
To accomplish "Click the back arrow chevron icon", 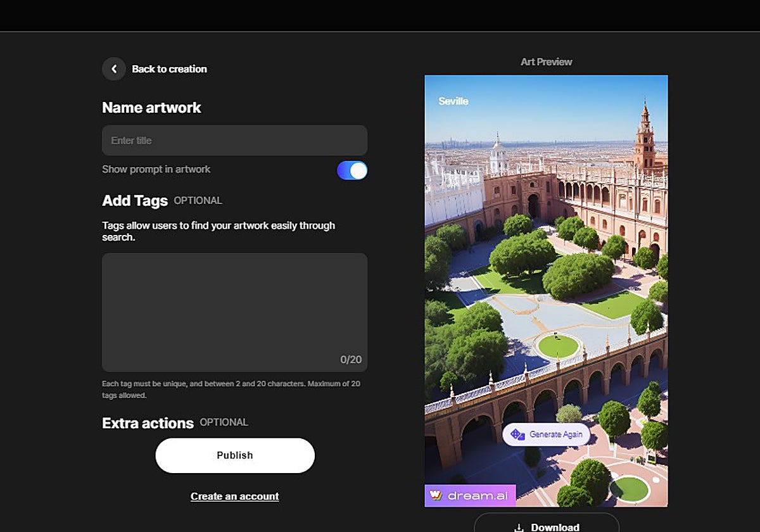I will point(114,69).
